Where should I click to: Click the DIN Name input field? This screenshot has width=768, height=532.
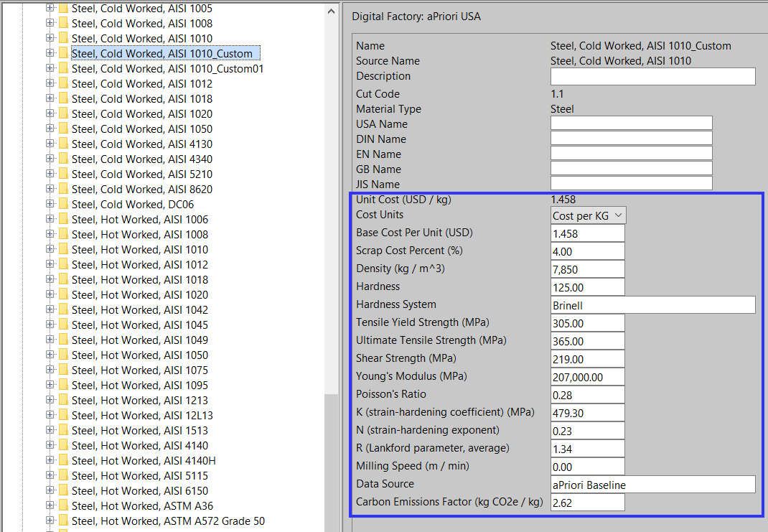coord(632,138)
